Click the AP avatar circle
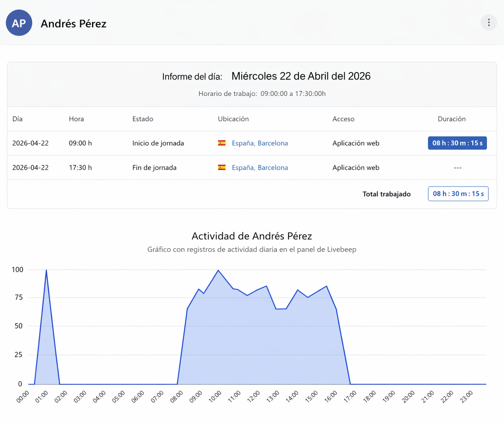The height and width of the screenshot is (422, 504). (19, 23)
